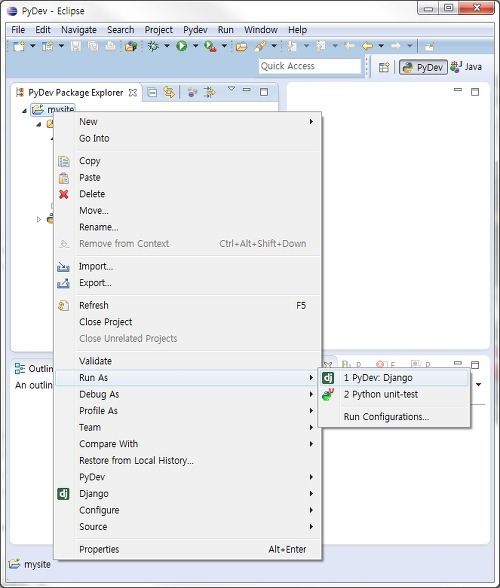
Task: Click in the Quick Access field
Action: pyautogui.click(x=310, y=66)
